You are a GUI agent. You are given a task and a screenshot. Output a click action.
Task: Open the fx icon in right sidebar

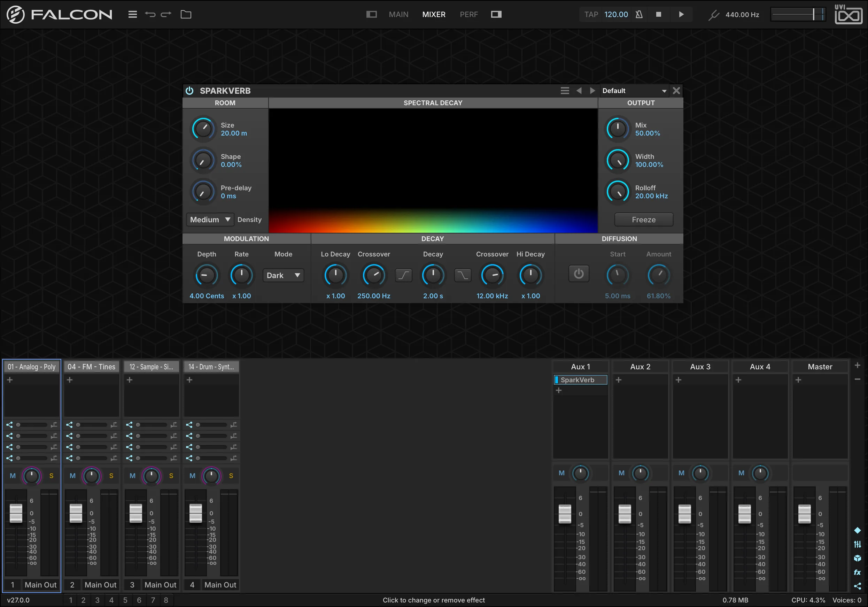point(857,572)
